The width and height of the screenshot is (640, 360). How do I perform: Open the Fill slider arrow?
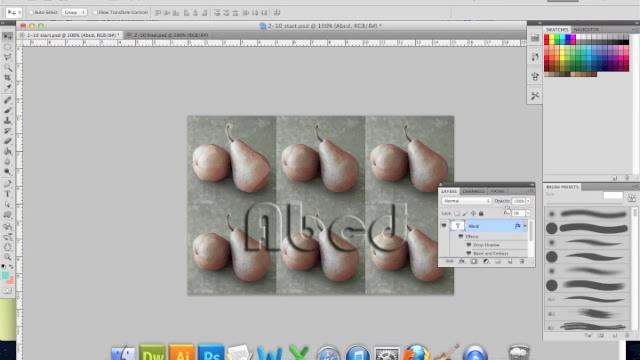(528, 213)
